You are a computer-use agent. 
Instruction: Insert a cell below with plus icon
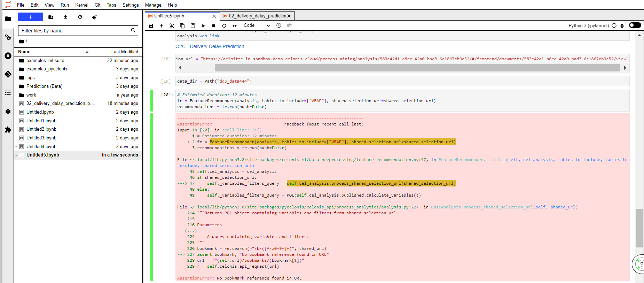(162, 25)
